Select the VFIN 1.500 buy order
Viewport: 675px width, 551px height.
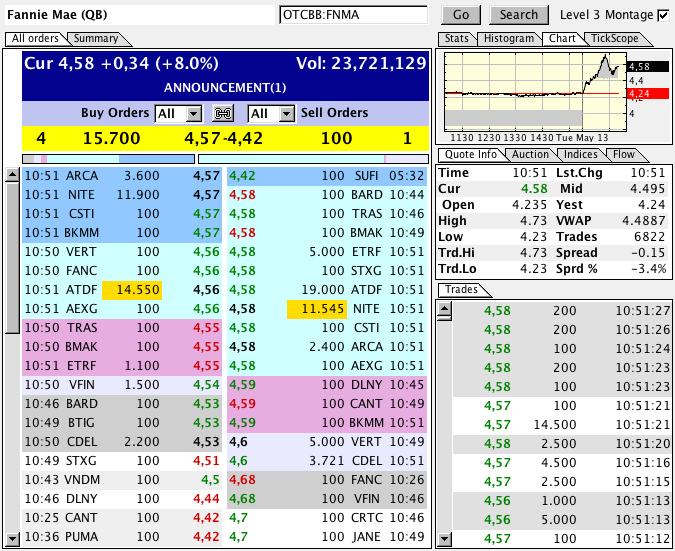[122, 385]
